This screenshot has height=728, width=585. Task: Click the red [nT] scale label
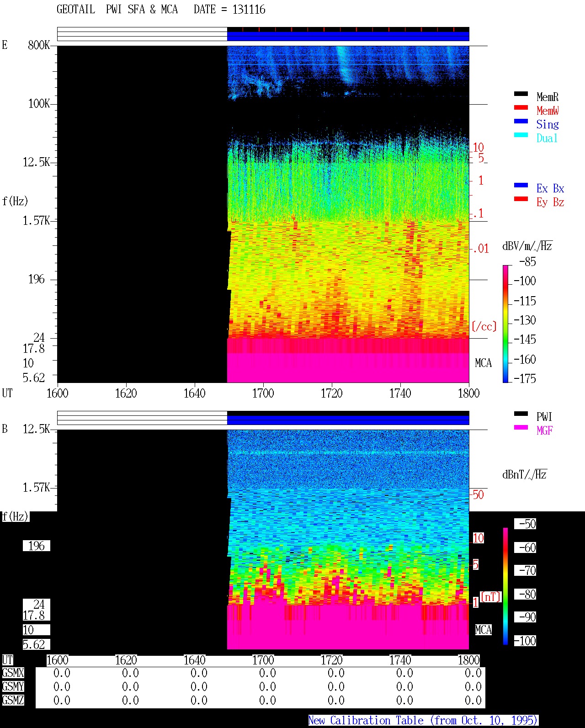pyautogui.click(x=491, y=596)
